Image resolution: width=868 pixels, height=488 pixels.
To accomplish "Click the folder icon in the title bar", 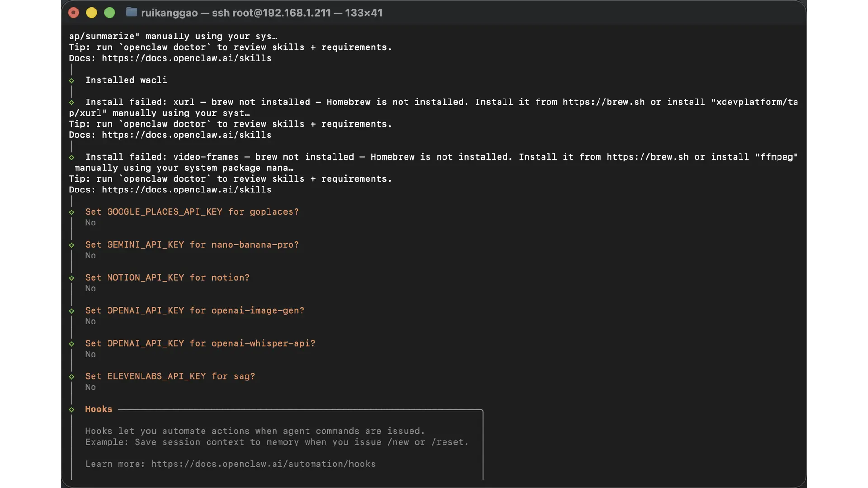I will (x=131, y=12).
